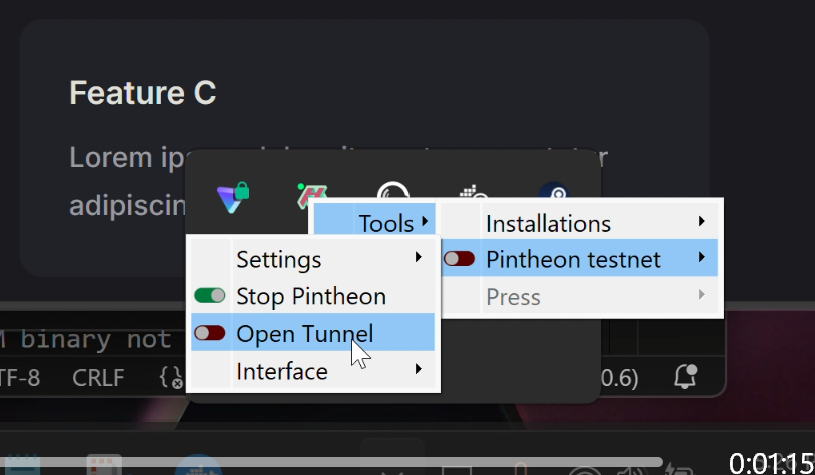Click the 0:01:15 video timestamp
The height and width of the screenshot is (475, 815).
(x=770, y=463)
